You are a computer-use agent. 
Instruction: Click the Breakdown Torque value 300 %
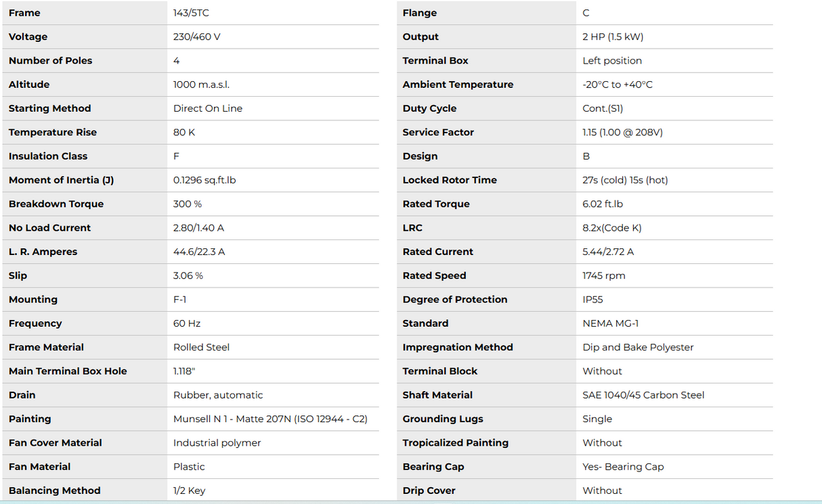tap(188, 204)
